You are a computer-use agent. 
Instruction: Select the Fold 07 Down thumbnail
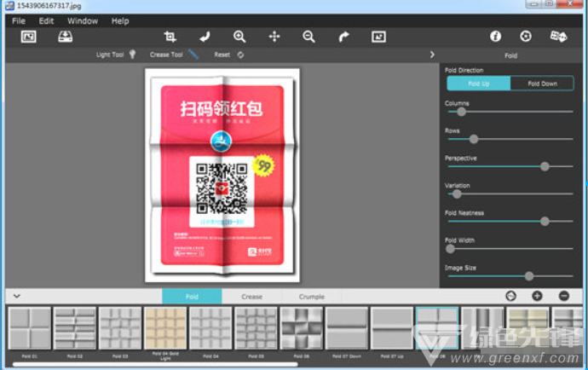coord(347,328)
